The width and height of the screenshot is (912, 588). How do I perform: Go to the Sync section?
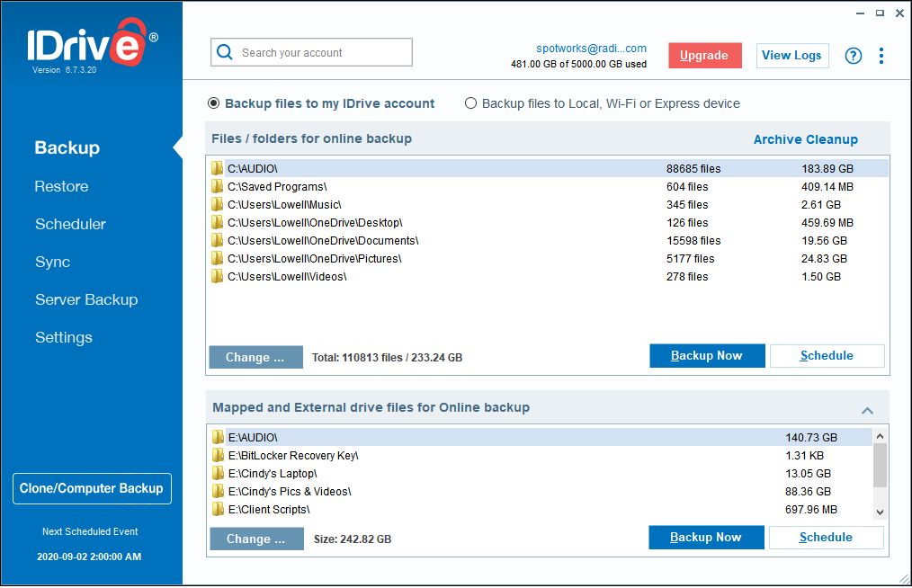(52, 262)
